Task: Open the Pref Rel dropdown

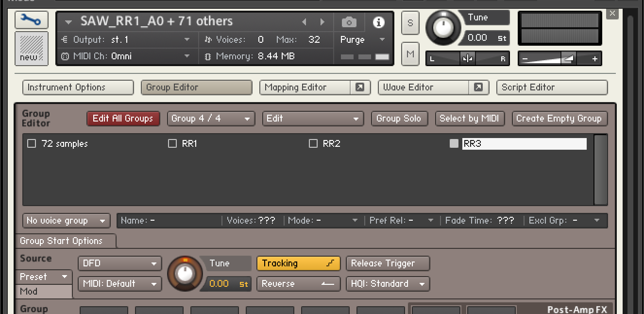Action: pos(402,221)
